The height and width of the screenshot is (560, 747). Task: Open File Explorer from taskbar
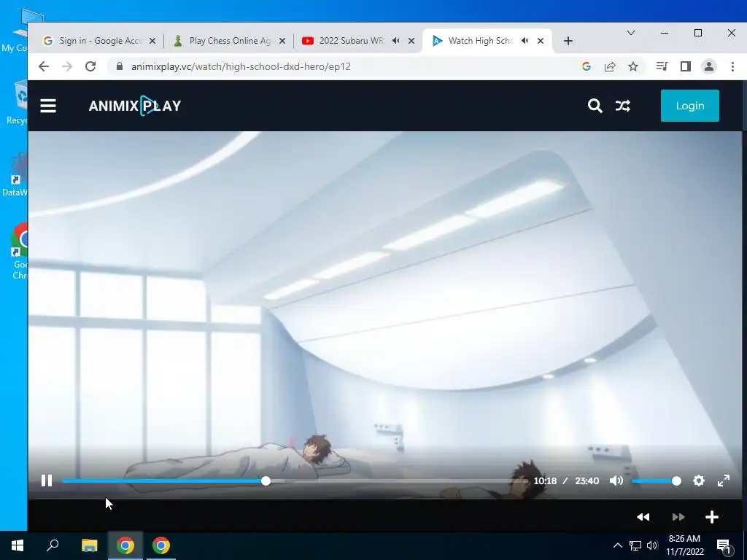click(x=89, y=545)
